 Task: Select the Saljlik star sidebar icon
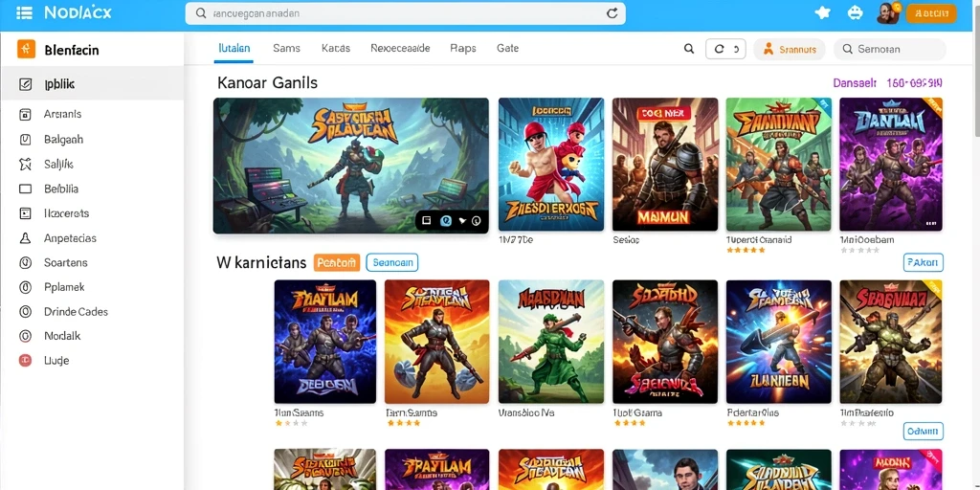click(25, 165)
